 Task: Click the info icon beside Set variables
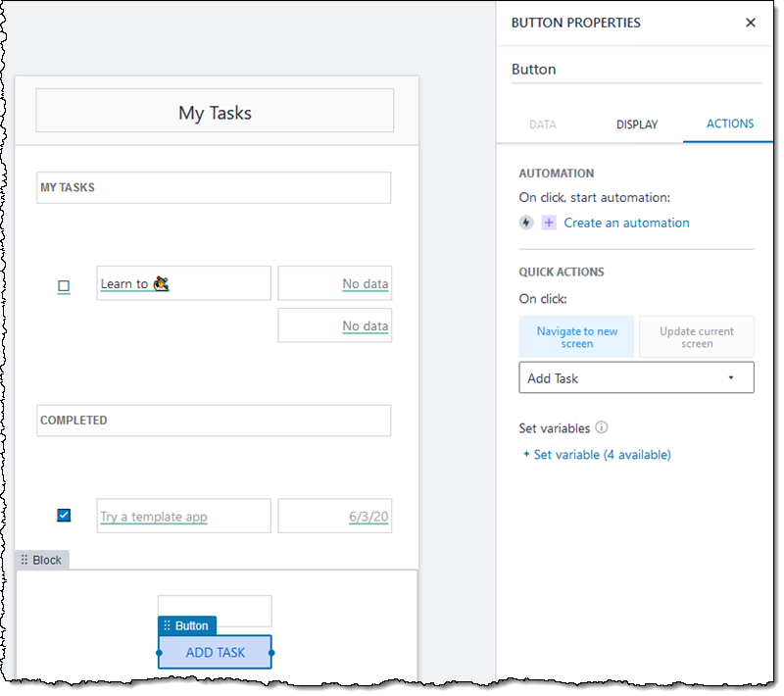coord(602,428)
